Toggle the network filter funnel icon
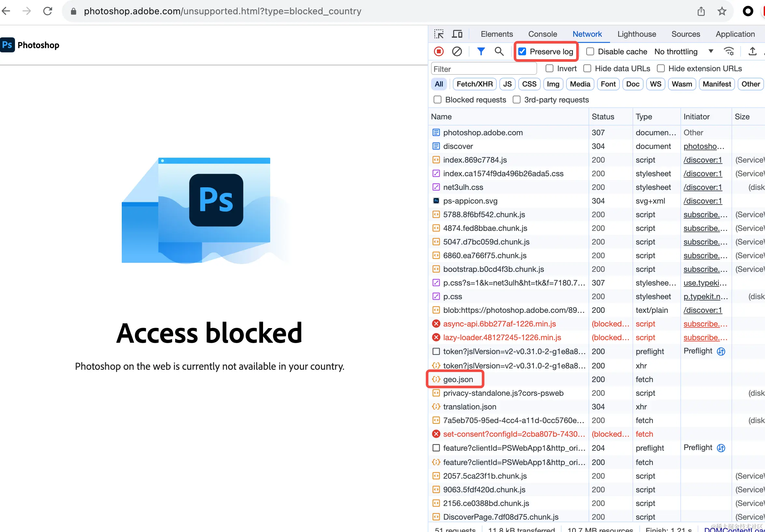 pyautogui.click(x=481, y=51)
